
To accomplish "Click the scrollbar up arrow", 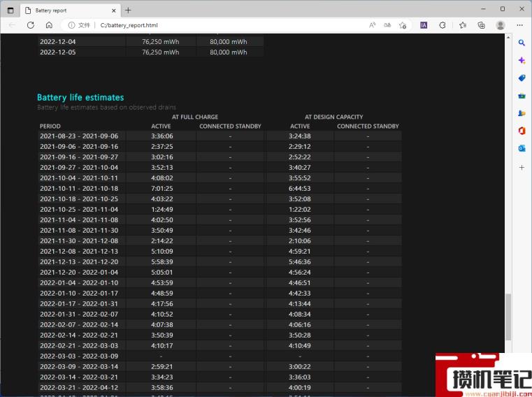I will pos(508,37).
